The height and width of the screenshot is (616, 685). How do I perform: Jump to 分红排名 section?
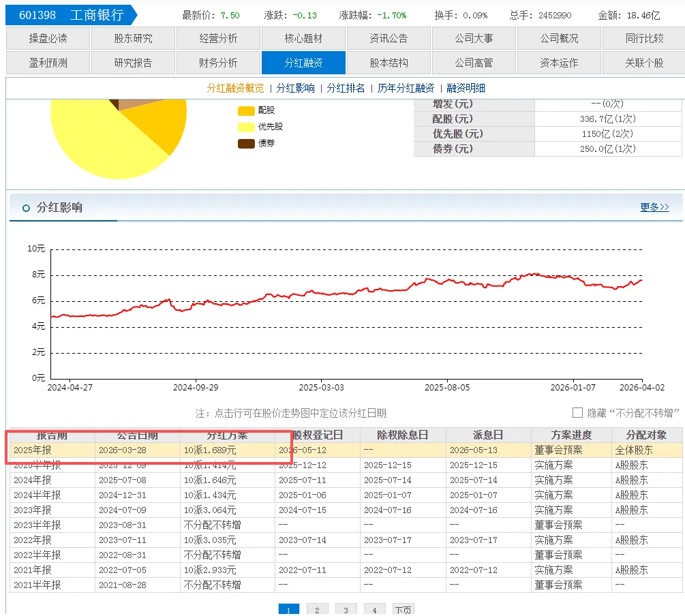point(346,89)
